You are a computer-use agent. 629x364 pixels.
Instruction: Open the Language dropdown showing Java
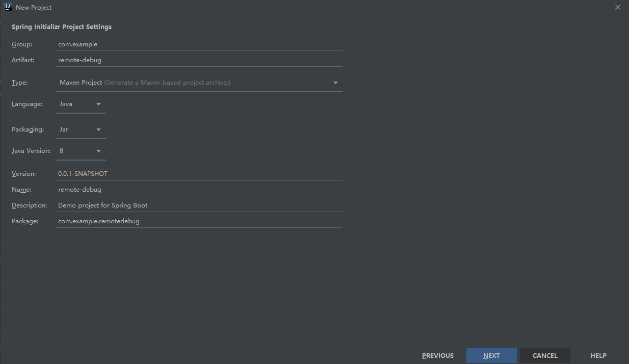[81, 104]
